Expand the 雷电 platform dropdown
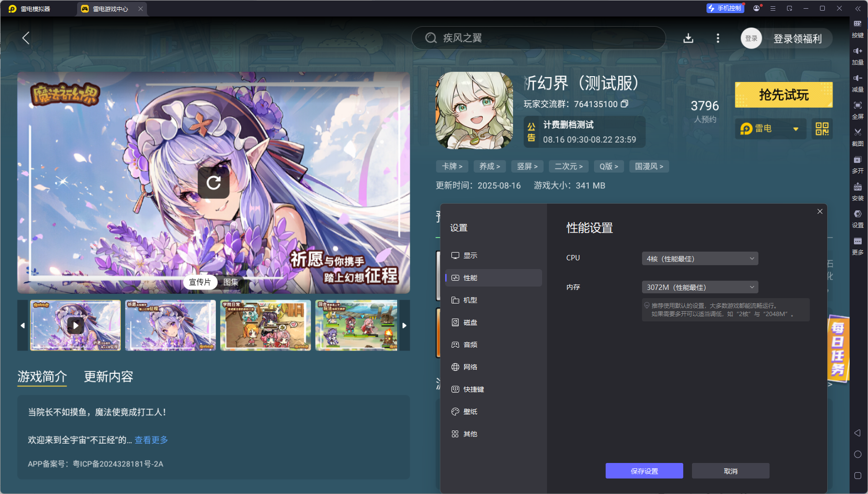Screen dimensions: 868x494 [x=771, y=128]
